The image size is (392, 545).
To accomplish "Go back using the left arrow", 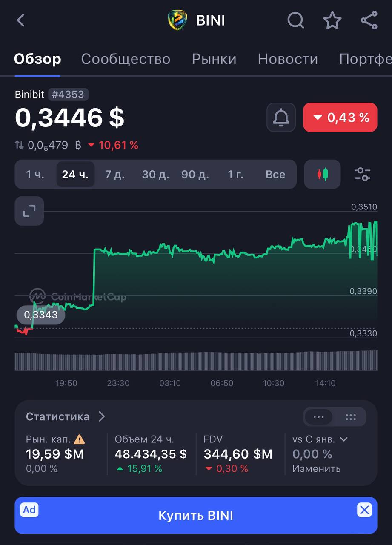I will coord(20,20).
